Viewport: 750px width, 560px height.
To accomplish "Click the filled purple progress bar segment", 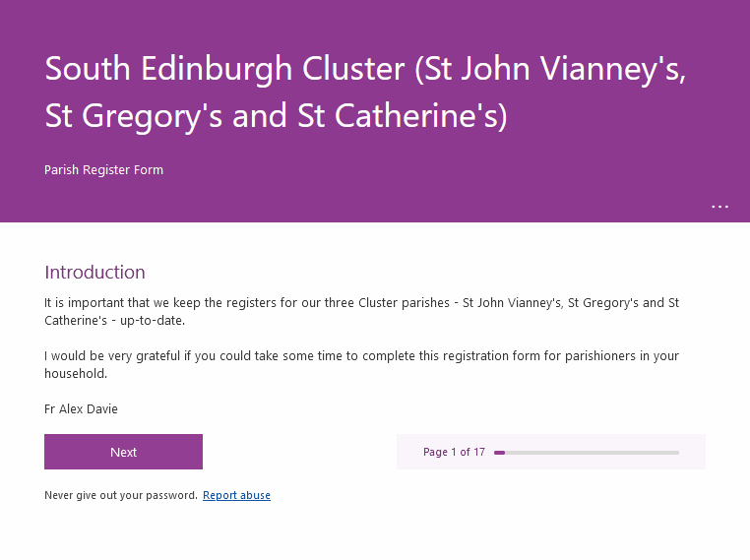I will pyautogui.click(x=499, y=453).
